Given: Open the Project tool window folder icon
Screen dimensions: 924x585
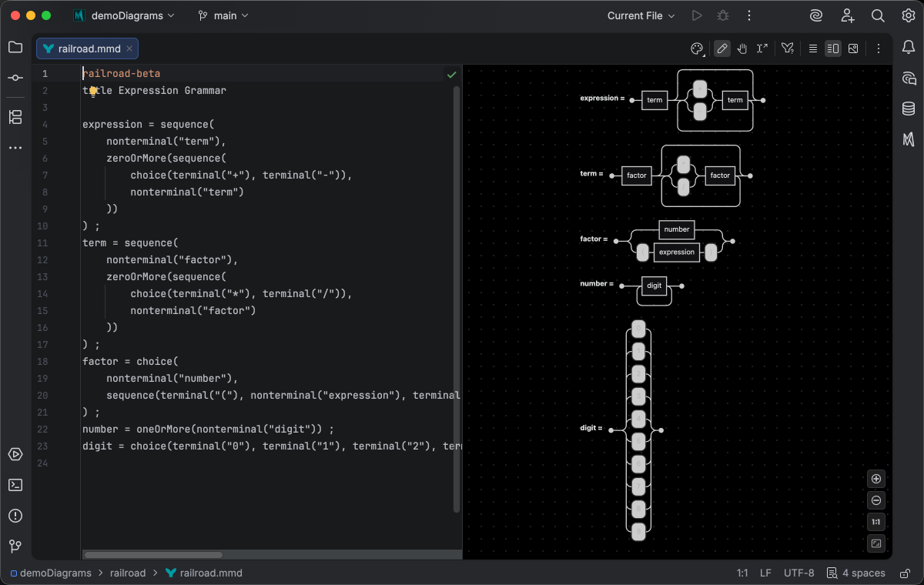Looking at the screenshot, I should pyautogui.click(x=15, y=47).
